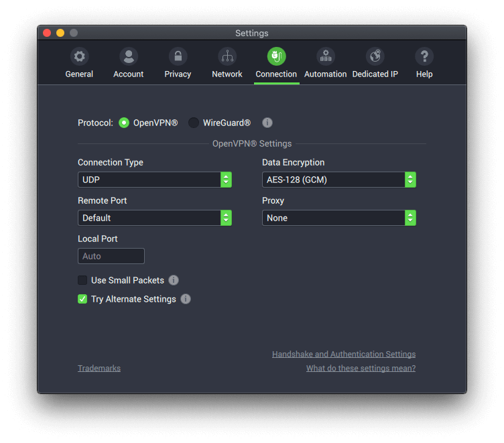Click the Help tab label
The height and width of the screenshot is (443, 504).
coord(424,74)
